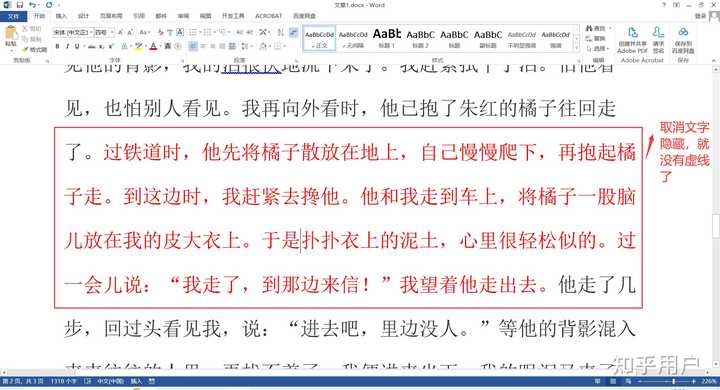Collapse the ribbon with the caret arrow
Viewport: 720px width, 390px height.
(715, 60)
